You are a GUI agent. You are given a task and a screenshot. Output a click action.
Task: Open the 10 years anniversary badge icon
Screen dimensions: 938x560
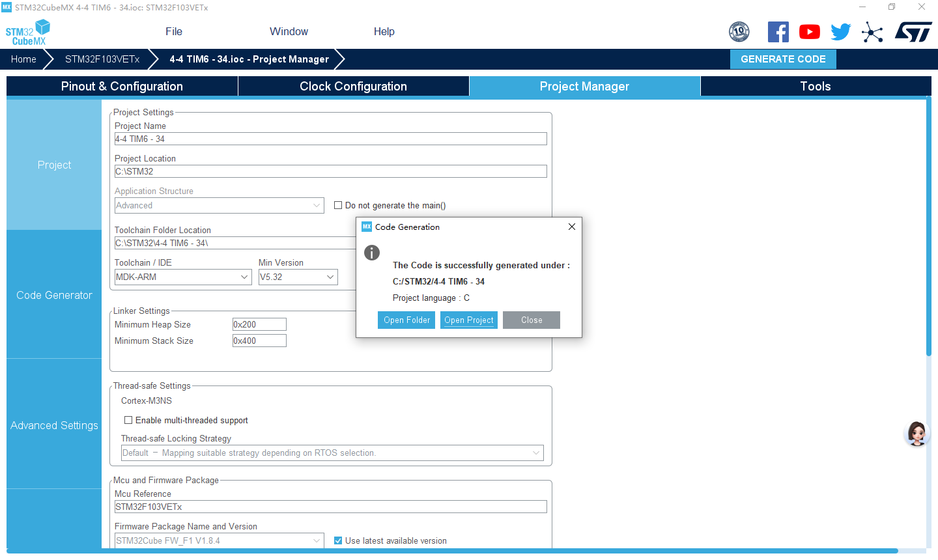click(x=739, y=32)
